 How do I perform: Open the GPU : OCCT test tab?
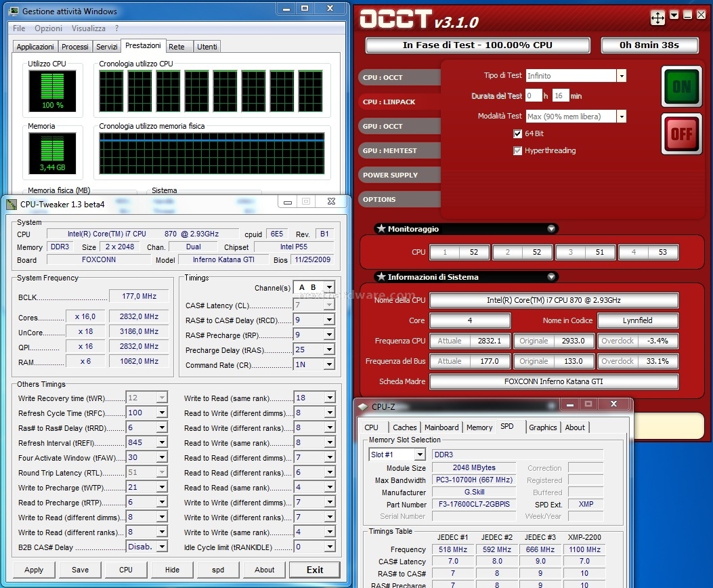point(399,127)
